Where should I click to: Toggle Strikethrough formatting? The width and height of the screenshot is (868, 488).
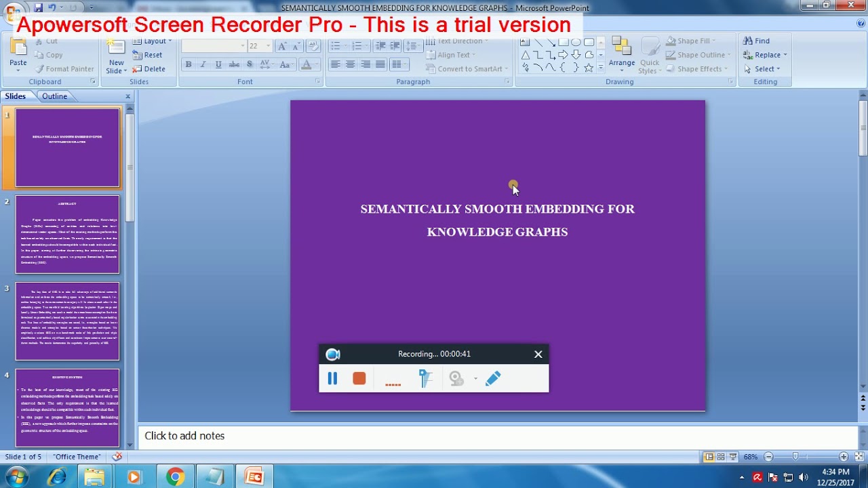point(234,64)
